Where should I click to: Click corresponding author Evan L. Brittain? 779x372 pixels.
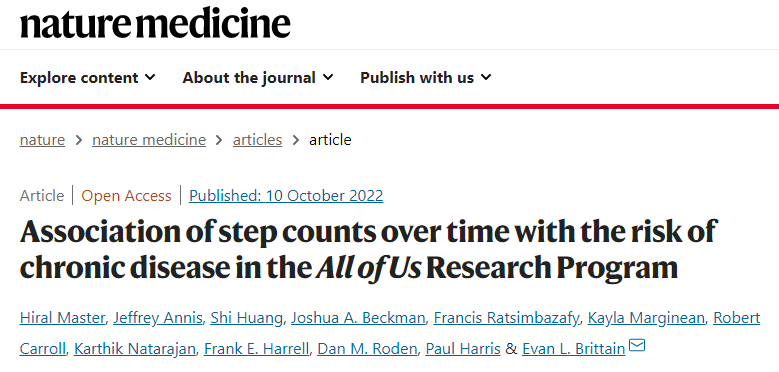tap(573, 349)
